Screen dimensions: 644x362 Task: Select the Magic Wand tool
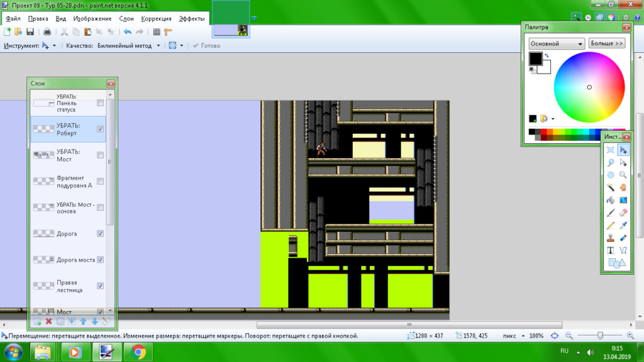coord(610,187)
